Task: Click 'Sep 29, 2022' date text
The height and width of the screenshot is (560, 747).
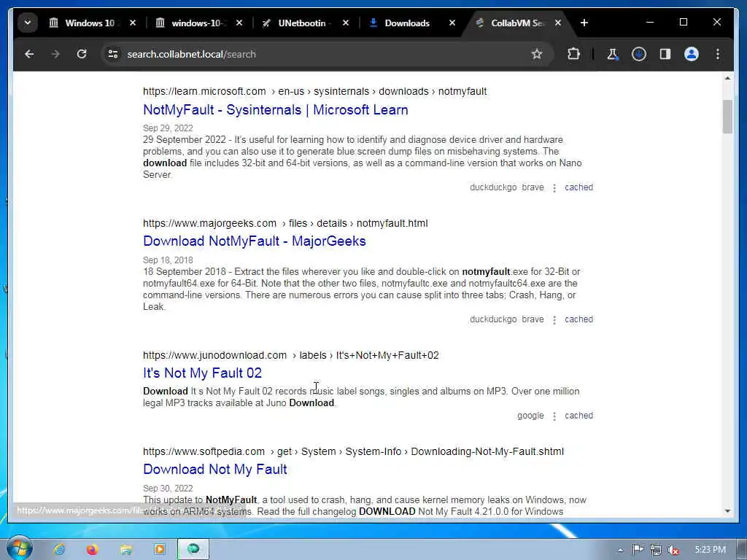Action: 168,128
